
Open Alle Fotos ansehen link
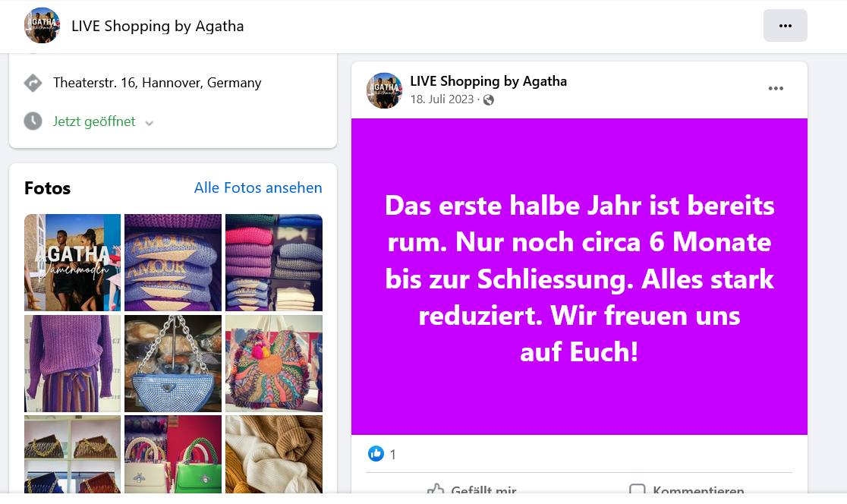point(258,188)
